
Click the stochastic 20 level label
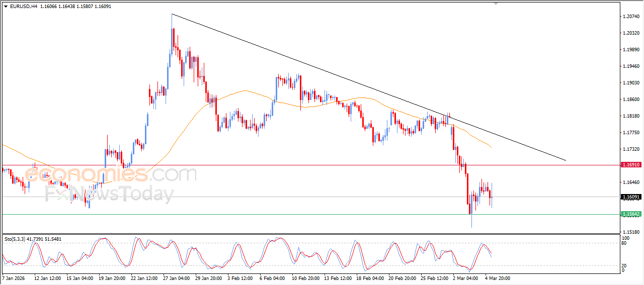(x=625, y=265)
